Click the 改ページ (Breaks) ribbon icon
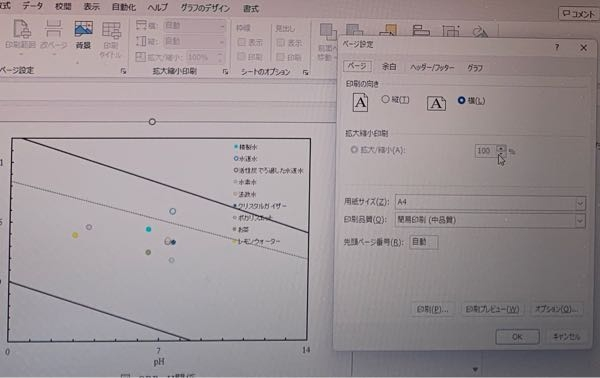This screenshot has height=378, width=600. pyautogui.click(x=53, y=29)
